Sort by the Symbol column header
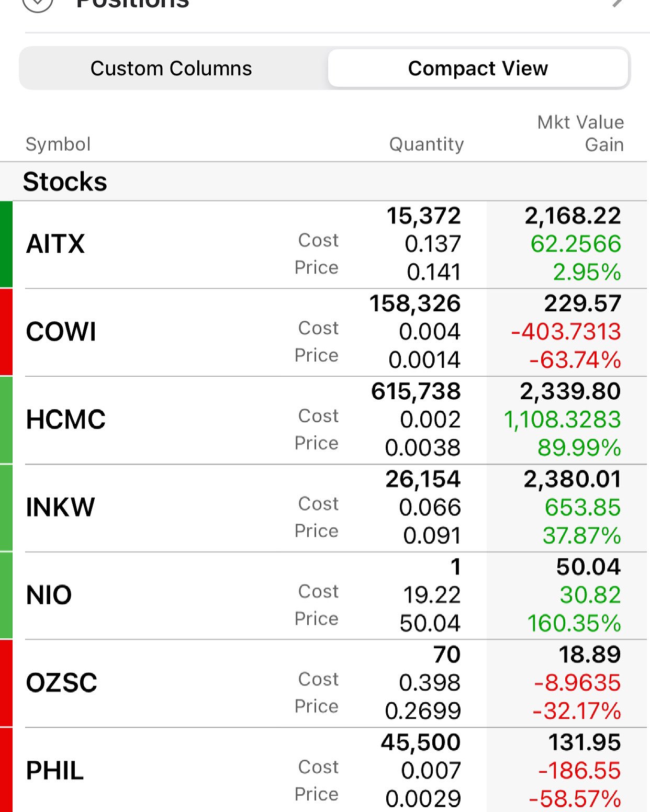The height and width of the screenshot is (812, 650). click(58, 144)
